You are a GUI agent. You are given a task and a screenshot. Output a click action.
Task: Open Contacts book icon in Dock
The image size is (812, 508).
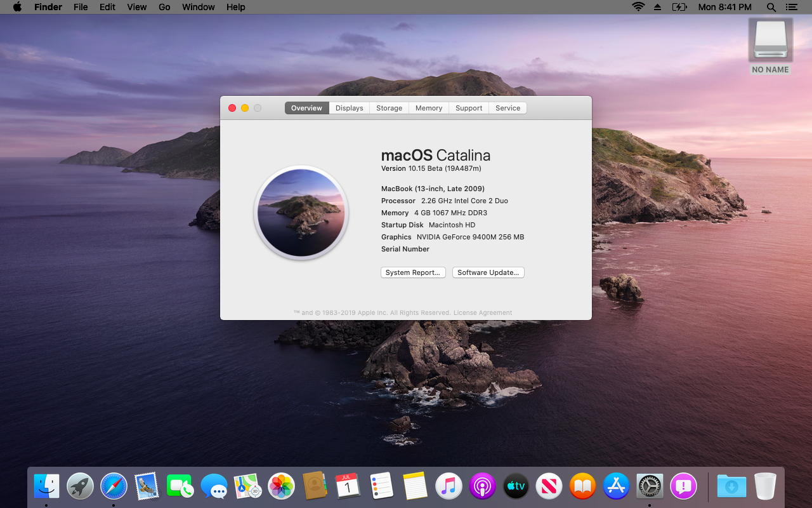point(315,486)
